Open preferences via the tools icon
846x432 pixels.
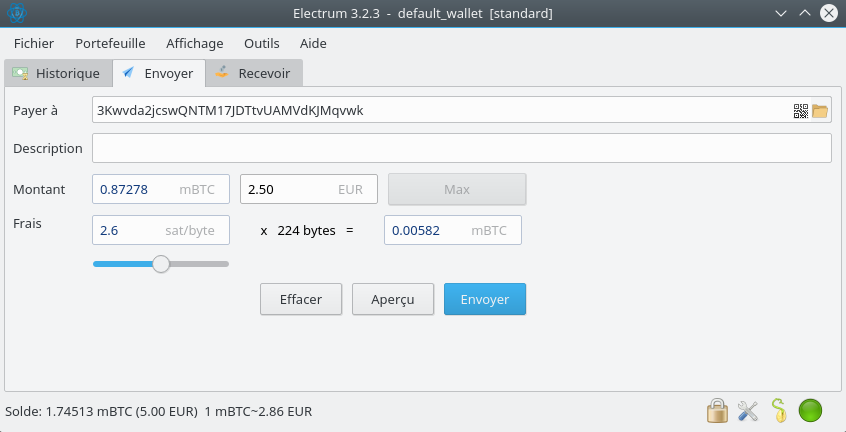(748, 410)
